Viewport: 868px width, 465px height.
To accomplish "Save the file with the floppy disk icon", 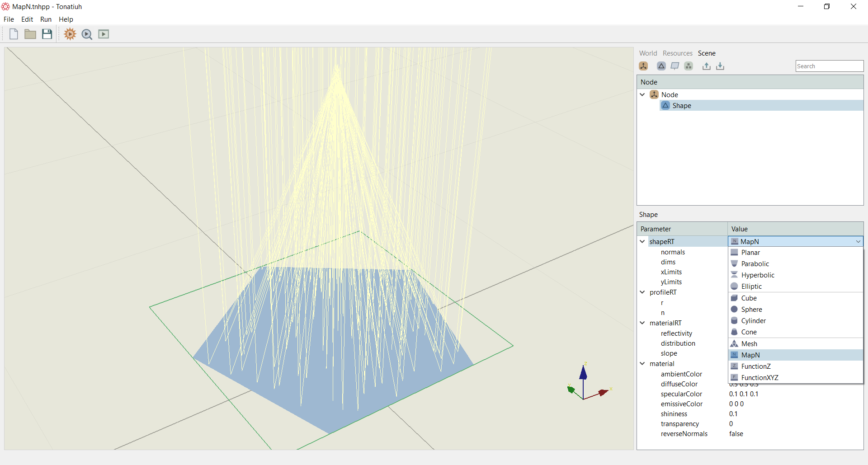I will click(47, 34).
